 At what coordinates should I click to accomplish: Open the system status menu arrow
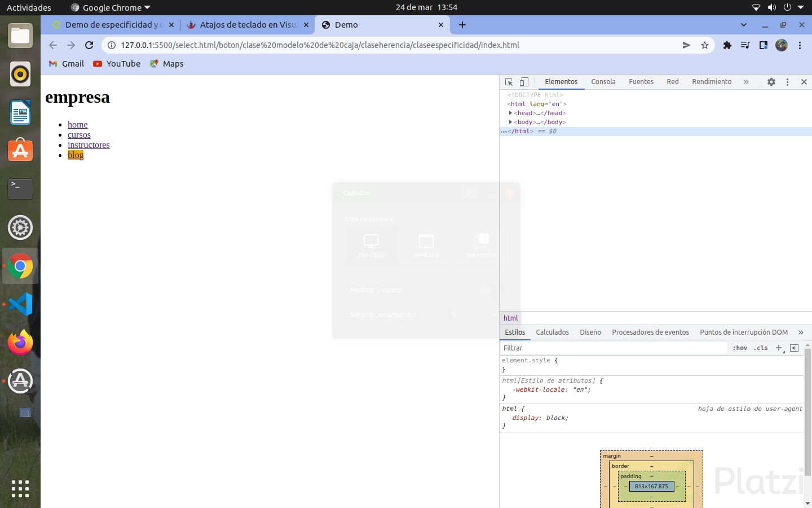pos(801,7)
